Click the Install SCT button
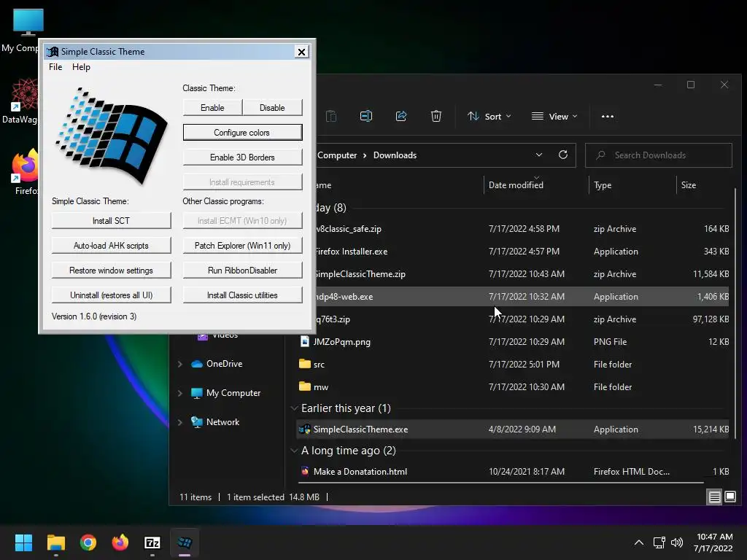This screenshot has height=560, width=747. click(111, 220)
